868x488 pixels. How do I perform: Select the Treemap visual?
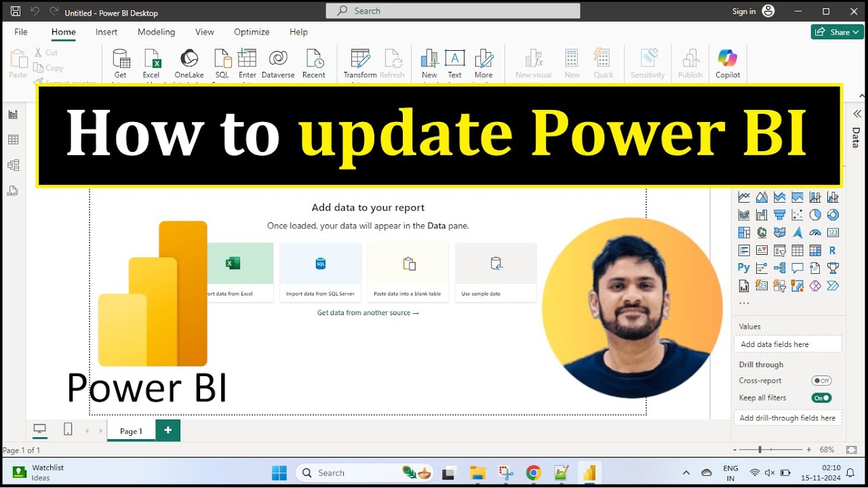click(x=744, y=232)
